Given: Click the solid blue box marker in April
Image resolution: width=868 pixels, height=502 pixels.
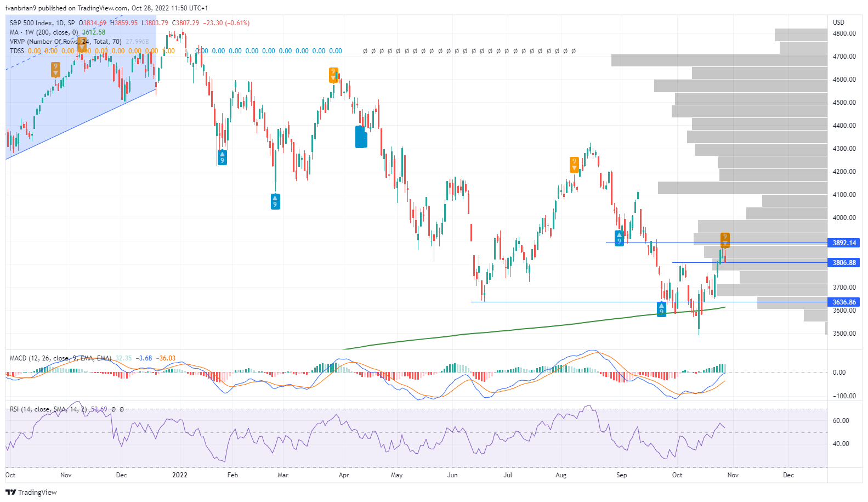Looking at the screenshot, I should click(361, 137).
